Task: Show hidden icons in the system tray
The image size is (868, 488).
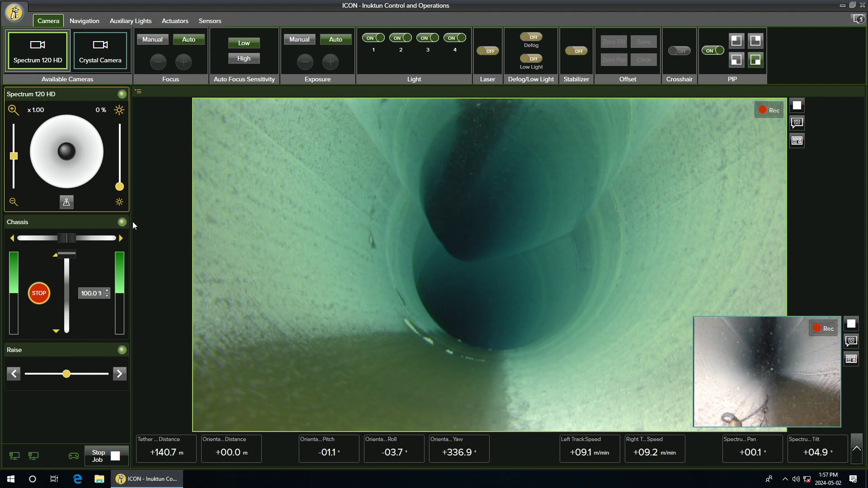Action: 785,479
